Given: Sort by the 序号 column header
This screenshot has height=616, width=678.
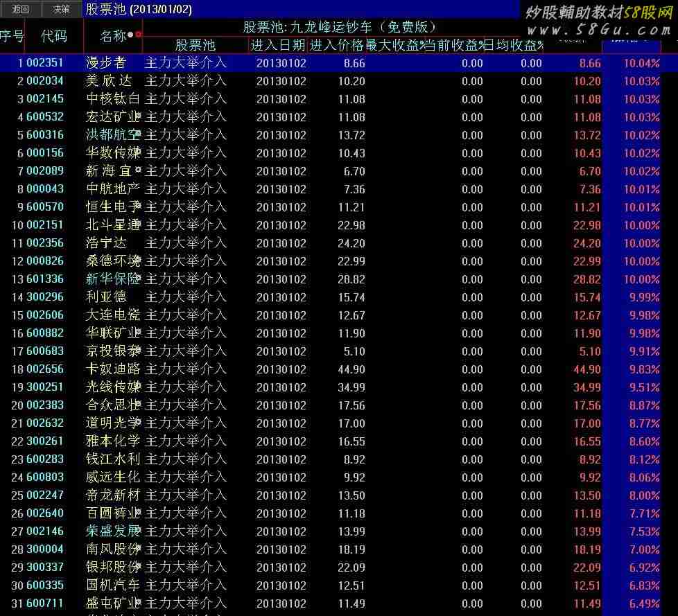Looking at the screenshot, I should (12, 36).
